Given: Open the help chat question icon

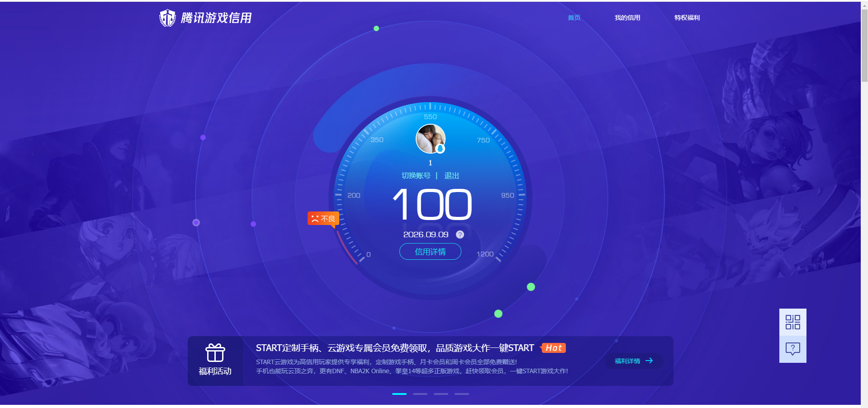Looking at the screenshot, I should (x=793, y=349).
